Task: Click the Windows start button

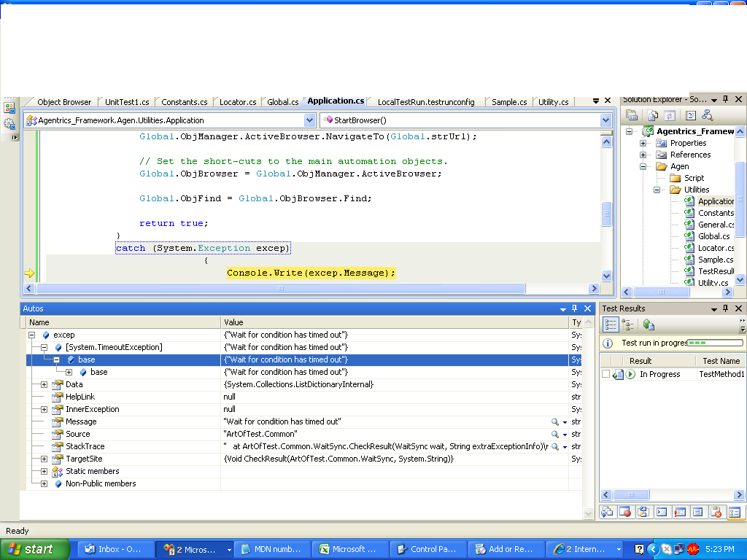Action: tap(32, 549)
